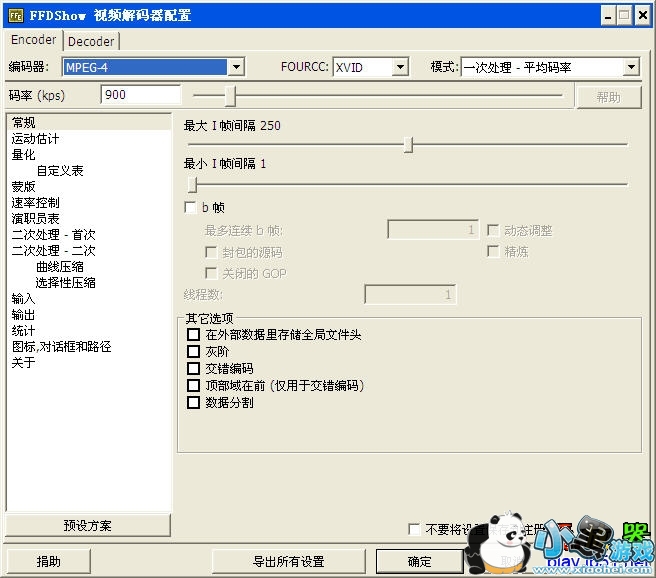Image resolution: width=656 pixels, height=578 pixels.
Task: Select 自定义表 in the settings list
Action: tap(60, 170)
